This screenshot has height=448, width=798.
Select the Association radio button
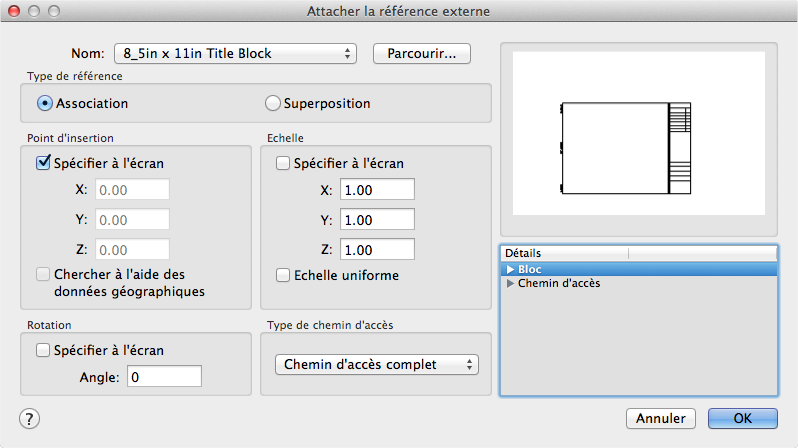[45, 103]
